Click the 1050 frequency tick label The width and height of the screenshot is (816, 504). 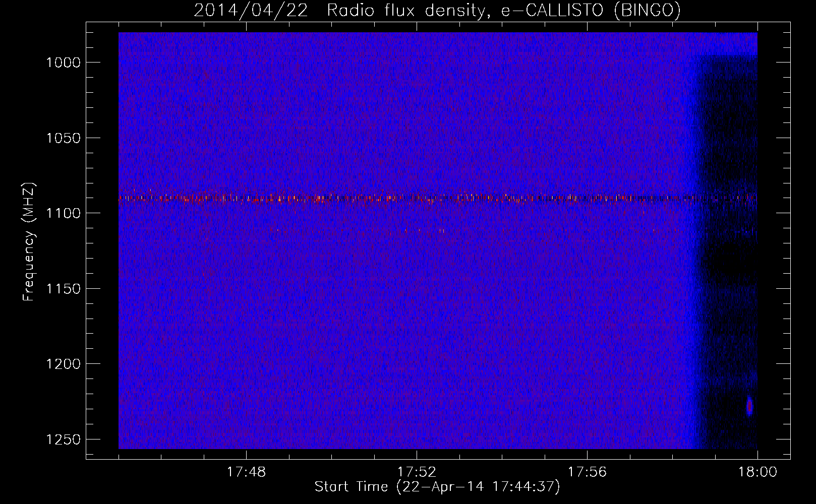pos(63,138)
